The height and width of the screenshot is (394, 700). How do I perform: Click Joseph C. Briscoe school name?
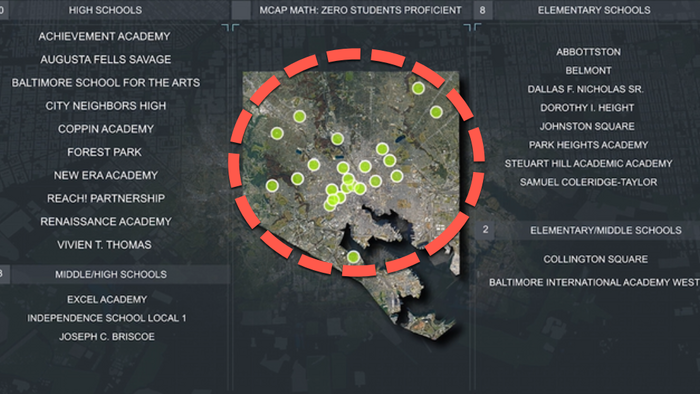[107, 336]
